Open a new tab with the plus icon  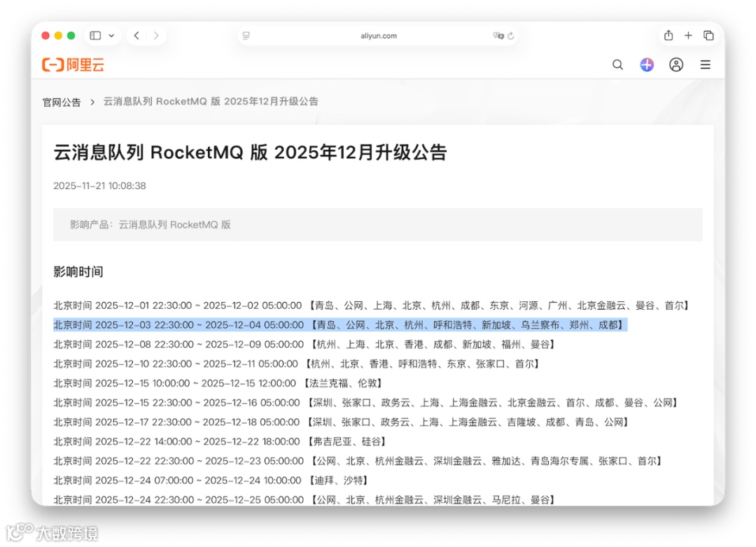(x=689, y=36)
